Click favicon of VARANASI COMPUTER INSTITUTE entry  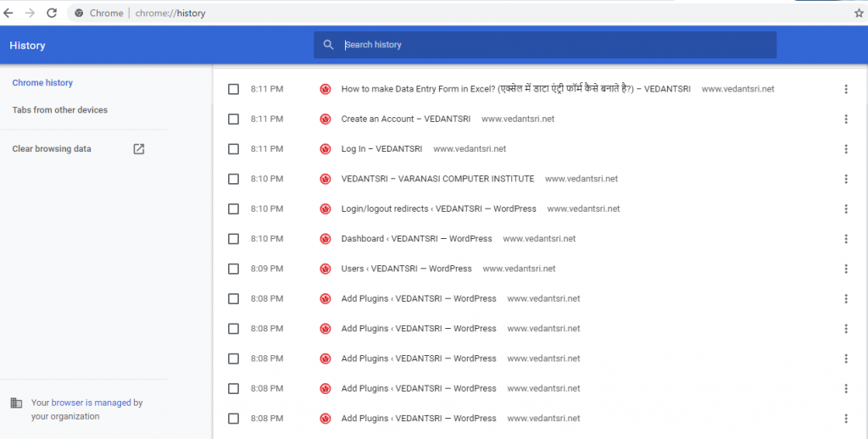[325, 179]
